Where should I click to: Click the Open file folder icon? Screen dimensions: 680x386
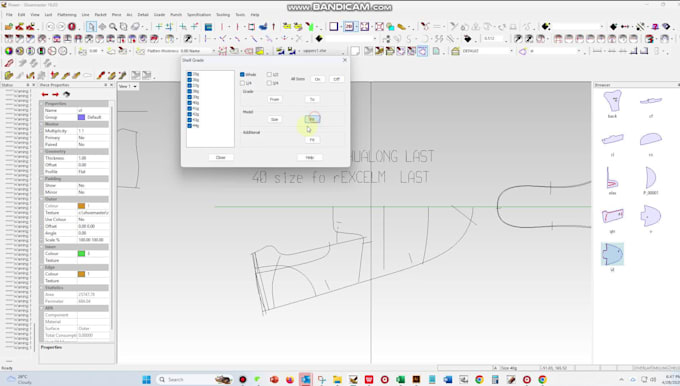coord(8,27)
